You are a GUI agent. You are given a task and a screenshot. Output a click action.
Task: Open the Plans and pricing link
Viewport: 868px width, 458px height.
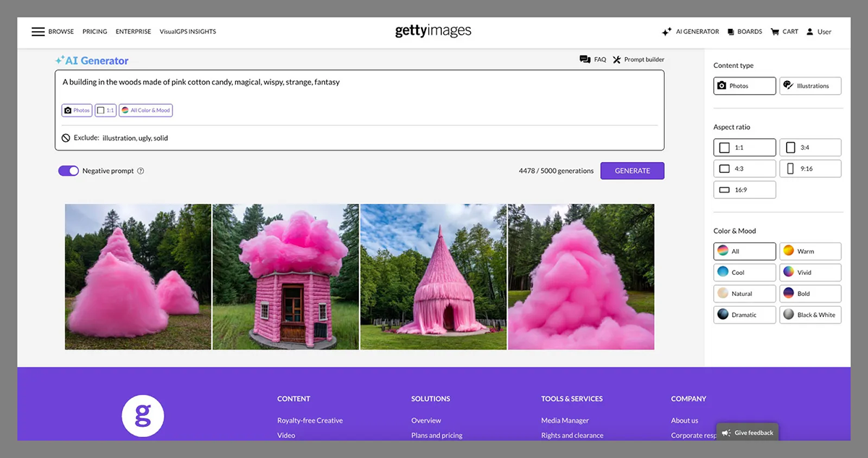[x=437, y=435]
